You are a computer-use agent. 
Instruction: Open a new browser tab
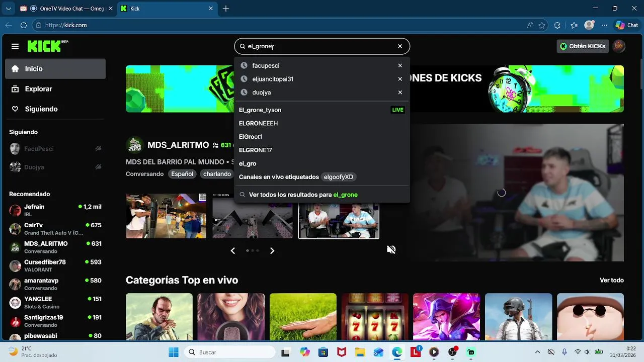[x=226, y=9]
